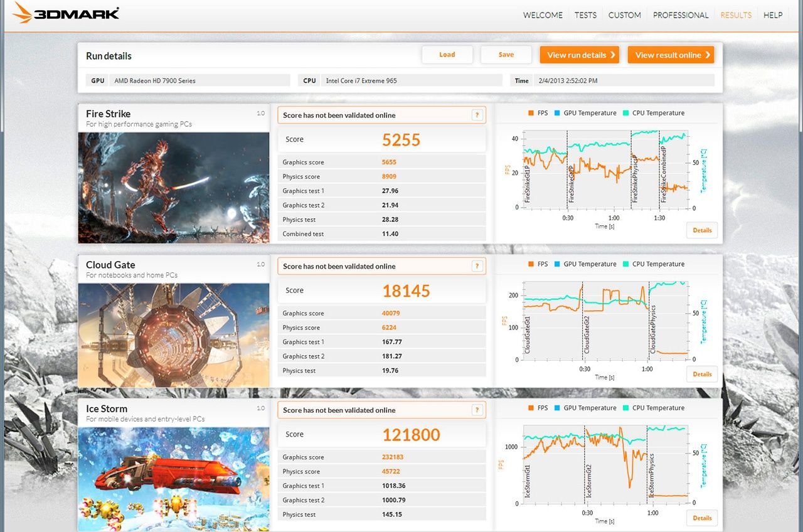803x532 pixels.
Task: Open View result online
Action: (x=671, y=55)
